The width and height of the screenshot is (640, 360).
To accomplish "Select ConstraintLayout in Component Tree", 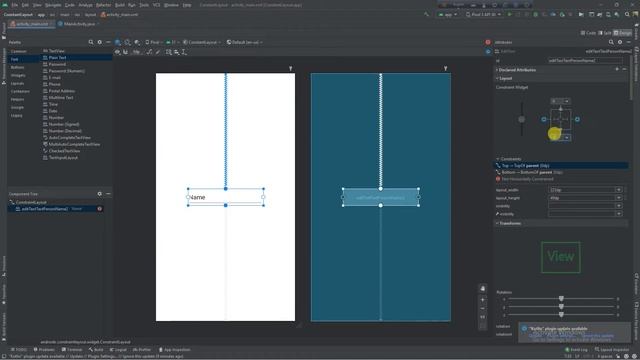I will point(31,202).
